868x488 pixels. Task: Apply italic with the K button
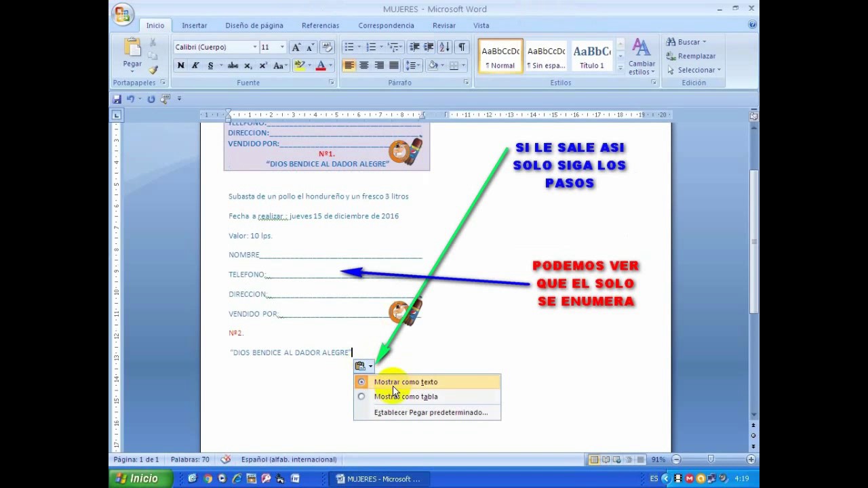pos(195,66)
